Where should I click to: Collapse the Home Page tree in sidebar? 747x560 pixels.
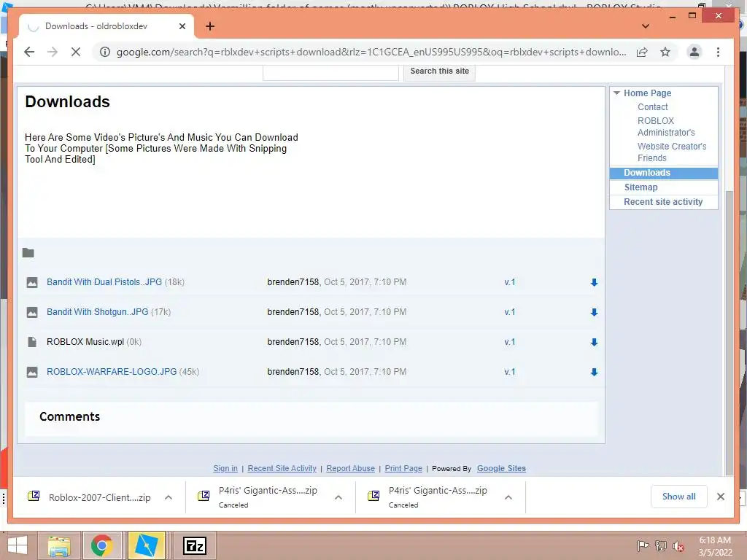point(616,93)
